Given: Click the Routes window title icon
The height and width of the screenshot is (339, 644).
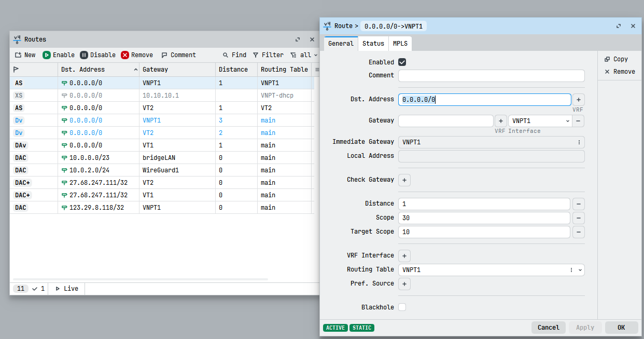Looking at the screenshot, I should [17, 39].
